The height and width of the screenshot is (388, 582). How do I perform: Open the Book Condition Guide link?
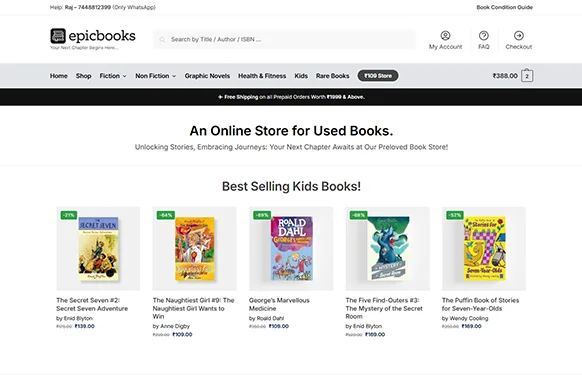504,7
